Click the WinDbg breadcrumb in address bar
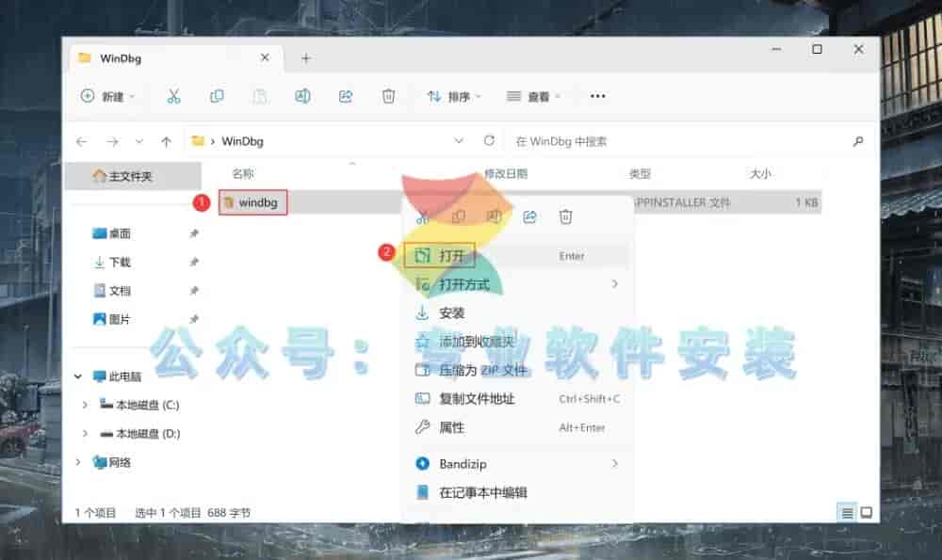Viewport: 942px width, 560px height. 243,141
